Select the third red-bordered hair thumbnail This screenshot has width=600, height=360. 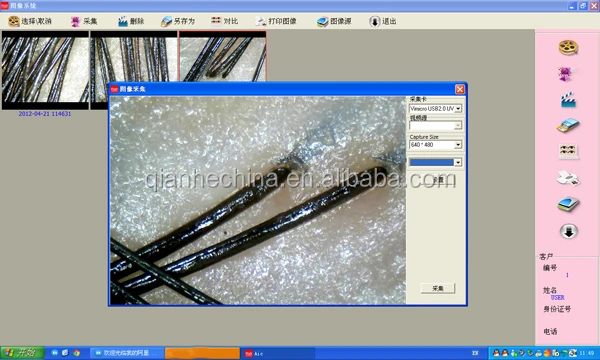click(x=223, y=57)
